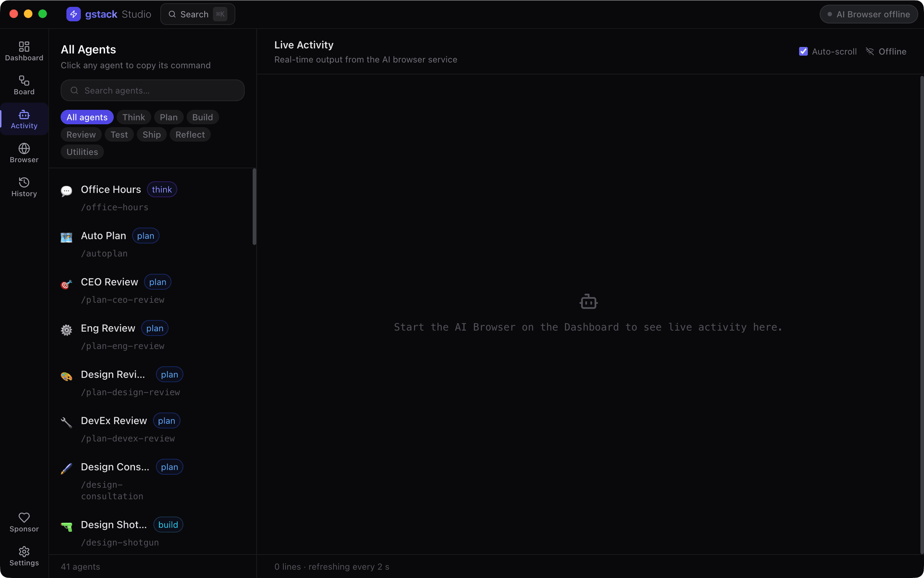The image size is (924, 578).
Task: Click the Design Review palette icon
Action: tap(66, 376)
